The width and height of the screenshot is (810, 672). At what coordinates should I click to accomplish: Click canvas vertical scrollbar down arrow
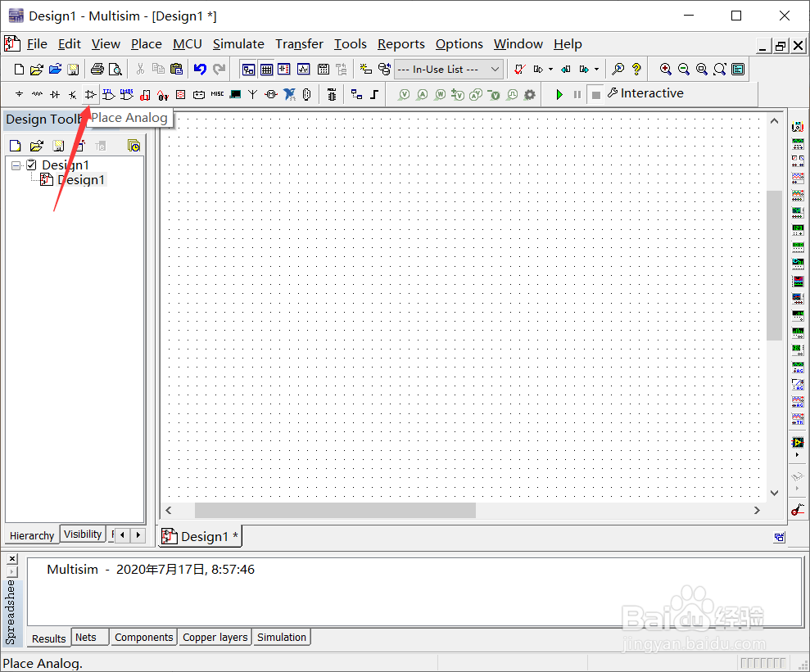pyautogui.click(x=774, y=493)
